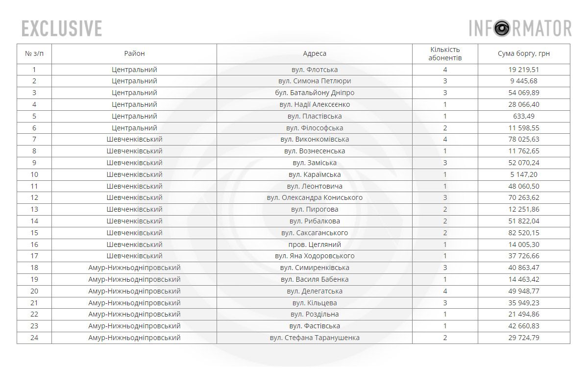Viewport: 588px width, 392px height.
Task: Select the "пров. Цегляний" cell
Action: (315, 245)
